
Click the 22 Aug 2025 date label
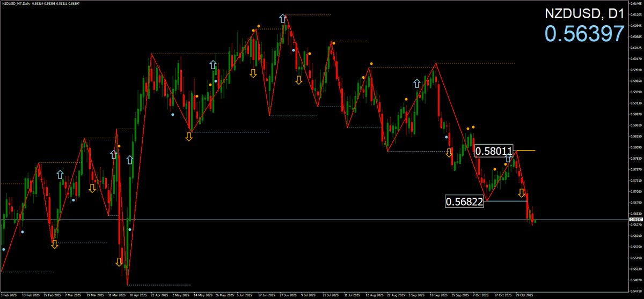(x=396, y=295)
